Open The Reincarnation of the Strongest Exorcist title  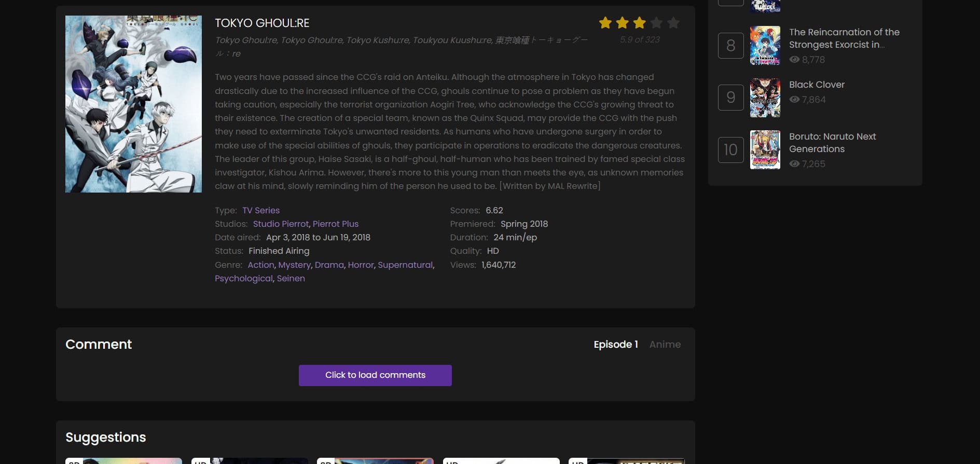tap(844, 38)
